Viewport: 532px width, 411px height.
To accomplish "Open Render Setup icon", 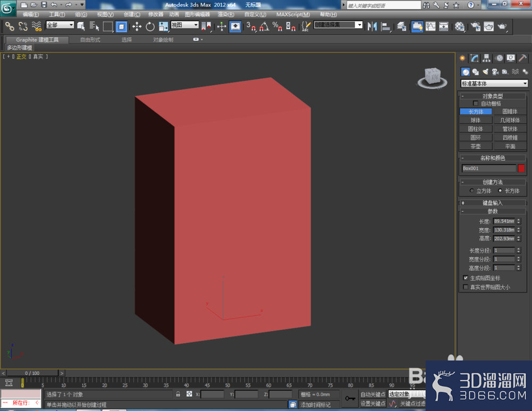I will click(475, 27).
